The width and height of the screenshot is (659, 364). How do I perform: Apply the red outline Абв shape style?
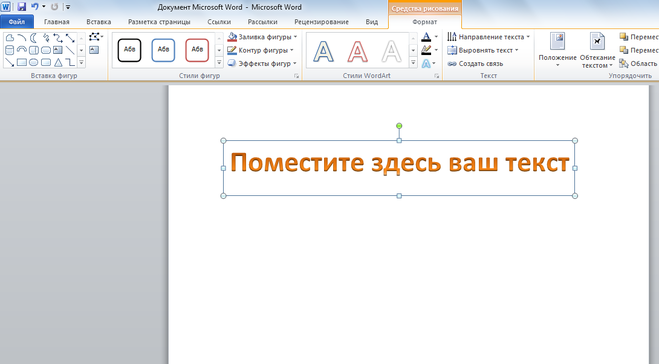coord(197,50)
